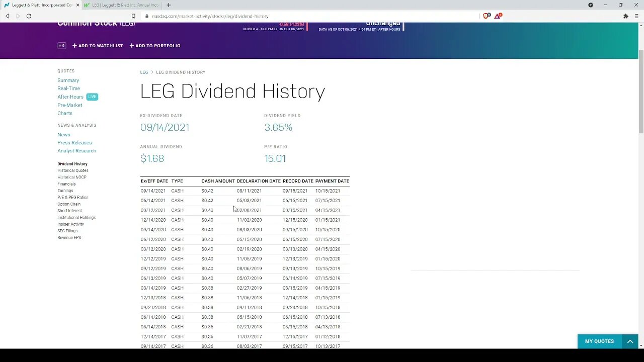Click the LEG Dividend History page heading
Screen dimensions: 644x362
(232, 92)
